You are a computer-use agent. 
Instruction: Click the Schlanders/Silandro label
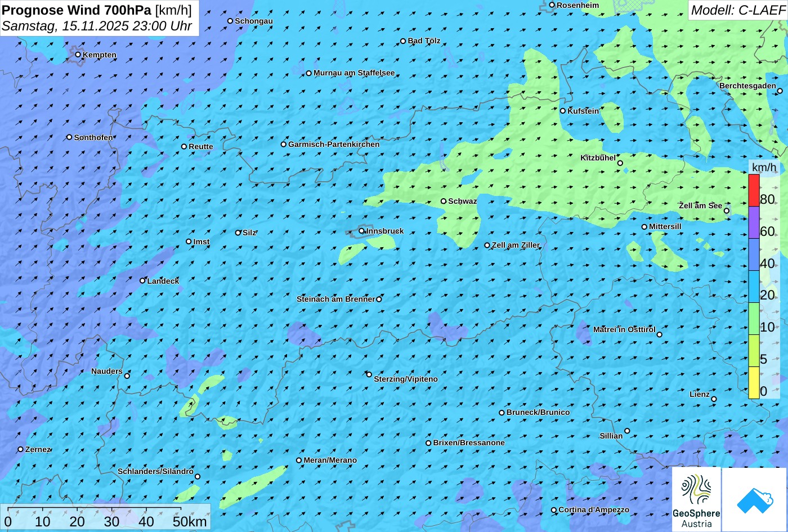155,471
